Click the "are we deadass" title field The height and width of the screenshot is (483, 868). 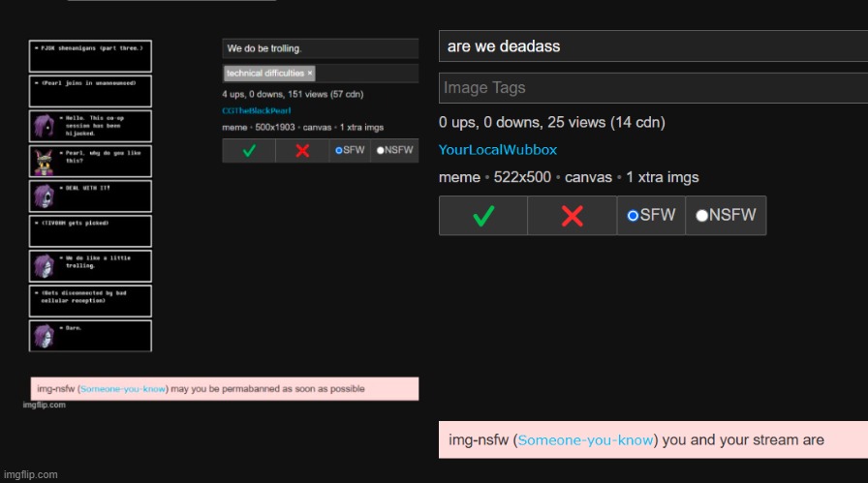[x=652, y=46]
